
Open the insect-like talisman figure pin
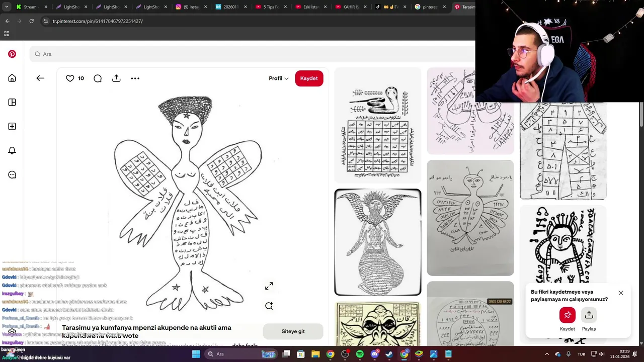(x=470, y=218)
